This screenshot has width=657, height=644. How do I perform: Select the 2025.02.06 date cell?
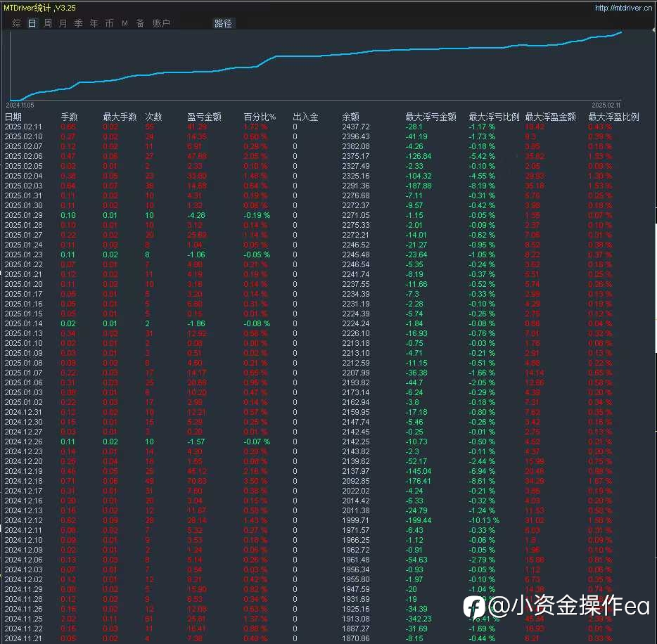23,156
